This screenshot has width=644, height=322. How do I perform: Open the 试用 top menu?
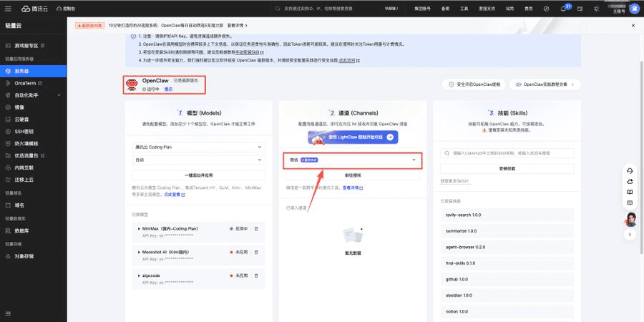coord(509,8)
